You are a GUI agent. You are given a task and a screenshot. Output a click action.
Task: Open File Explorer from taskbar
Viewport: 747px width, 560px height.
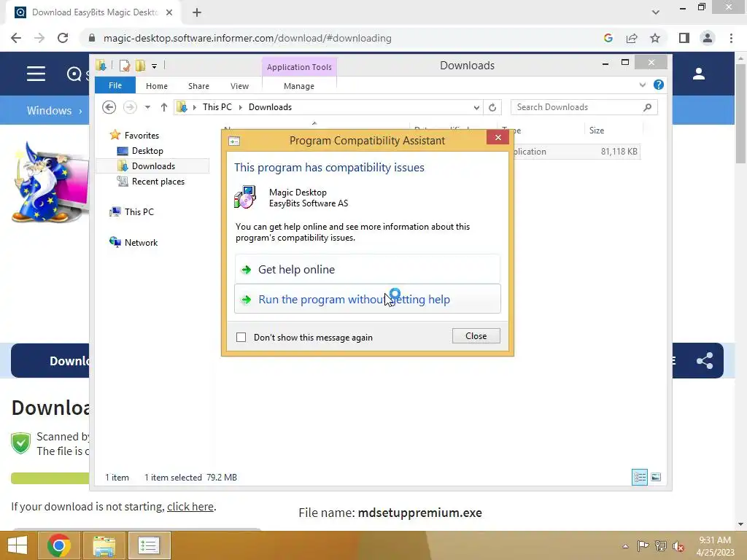104,545
